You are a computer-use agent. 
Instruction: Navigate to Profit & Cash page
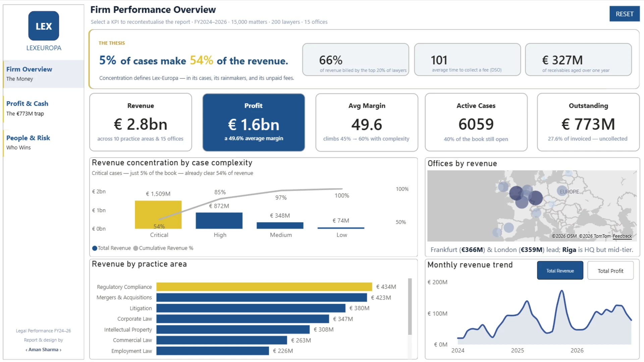pyautogui.click(x=44, y=108)
